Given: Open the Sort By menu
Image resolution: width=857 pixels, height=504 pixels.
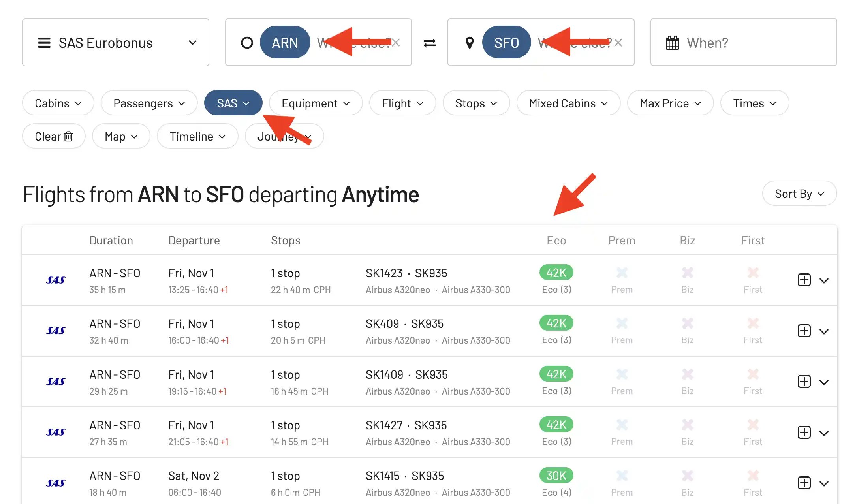Looking at the screenshot, I should [x=799, y=194].
